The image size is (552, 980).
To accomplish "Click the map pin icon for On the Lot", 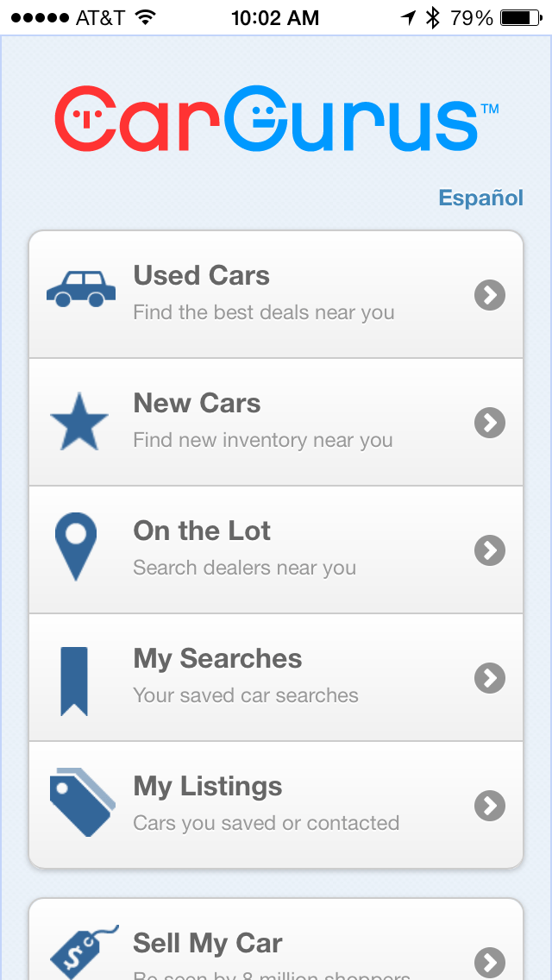I will [x=77, y=546].
